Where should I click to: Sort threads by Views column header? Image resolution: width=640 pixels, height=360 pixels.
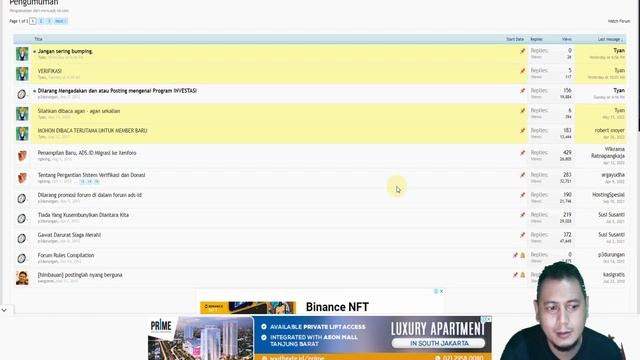pos(567,39)
